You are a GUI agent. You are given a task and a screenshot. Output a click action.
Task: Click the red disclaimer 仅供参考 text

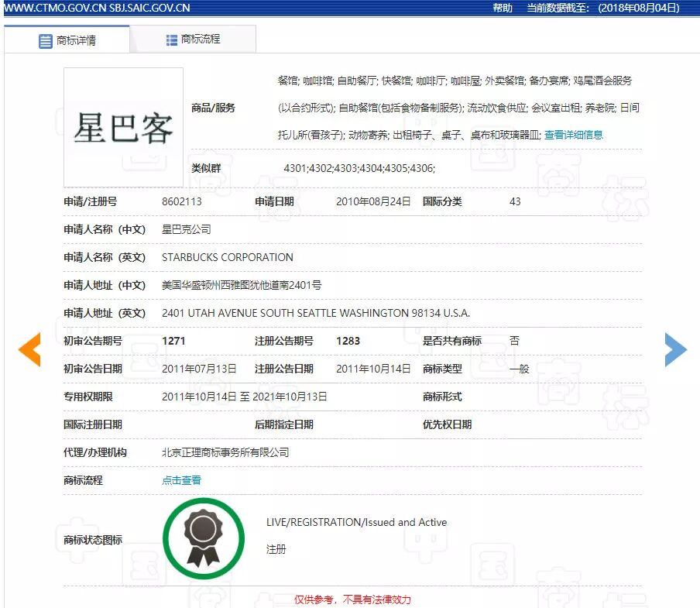(x=352, y=599)
